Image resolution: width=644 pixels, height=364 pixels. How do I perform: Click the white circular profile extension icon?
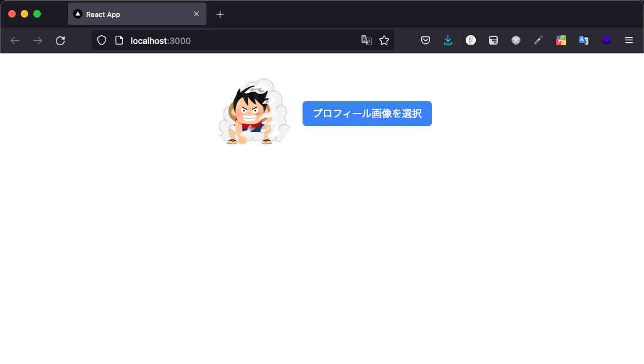[471, 40]
